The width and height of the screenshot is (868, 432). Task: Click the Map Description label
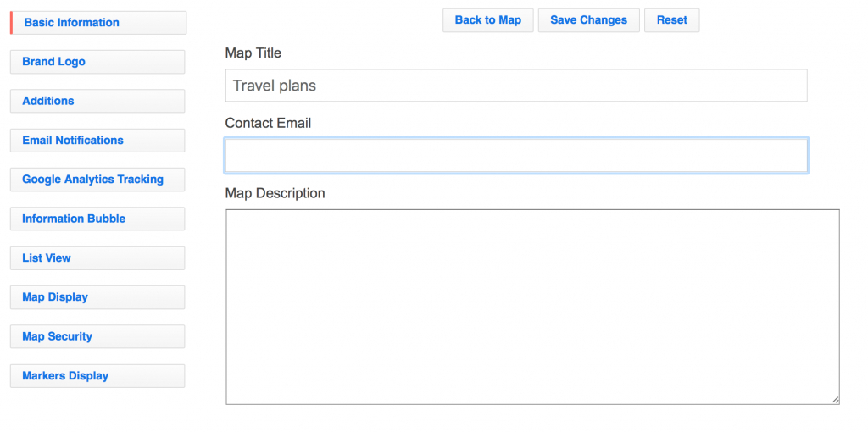tap(275, 194)
